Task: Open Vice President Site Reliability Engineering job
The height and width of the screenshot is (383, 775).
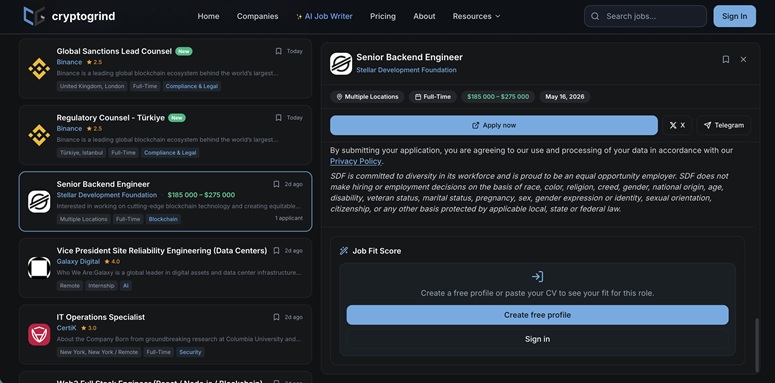Action: pyautogui.click(x=162, y=251)
